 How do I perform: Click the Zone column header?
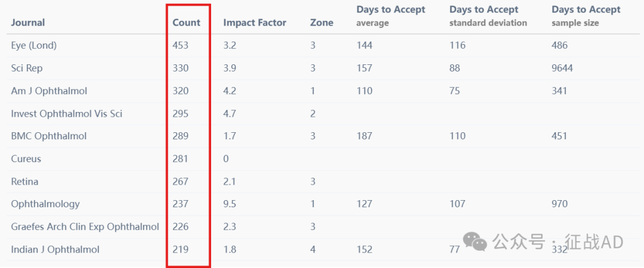(x=321, y=23)
